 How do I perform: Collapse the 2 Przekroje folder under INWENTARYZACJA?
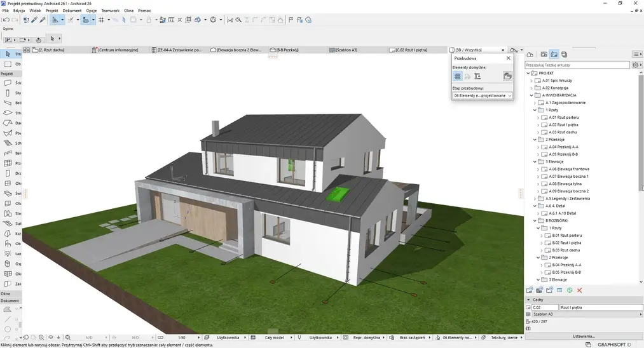tap(535, 140)
